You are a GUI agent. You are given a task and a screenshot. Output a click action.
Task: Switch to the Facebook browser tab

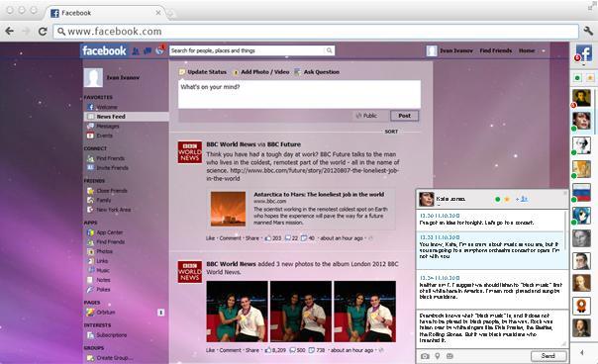click(x=106, y=13)
